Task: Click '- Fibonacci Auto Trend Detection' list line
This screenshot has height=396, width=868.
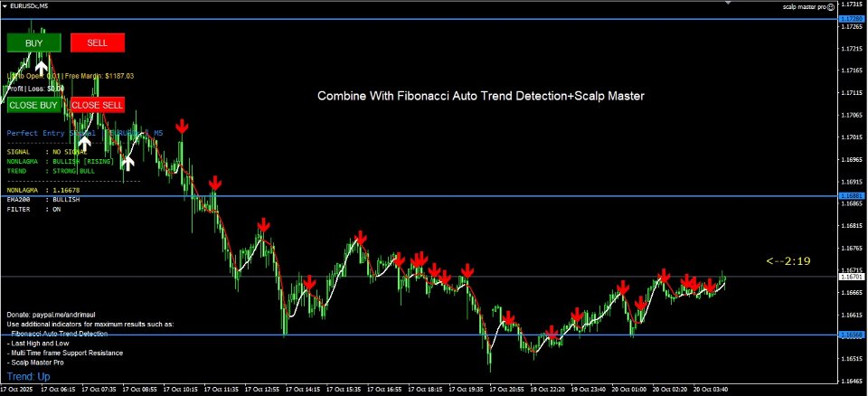Action: click(58, 334)
